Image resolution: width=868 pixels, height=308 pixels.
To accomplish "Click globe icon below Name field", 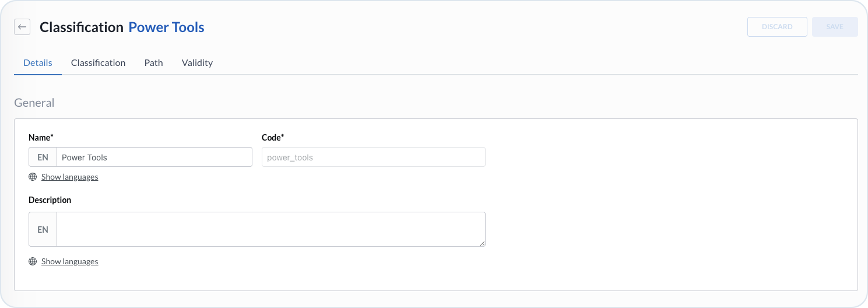I will (x=33, y=177).
